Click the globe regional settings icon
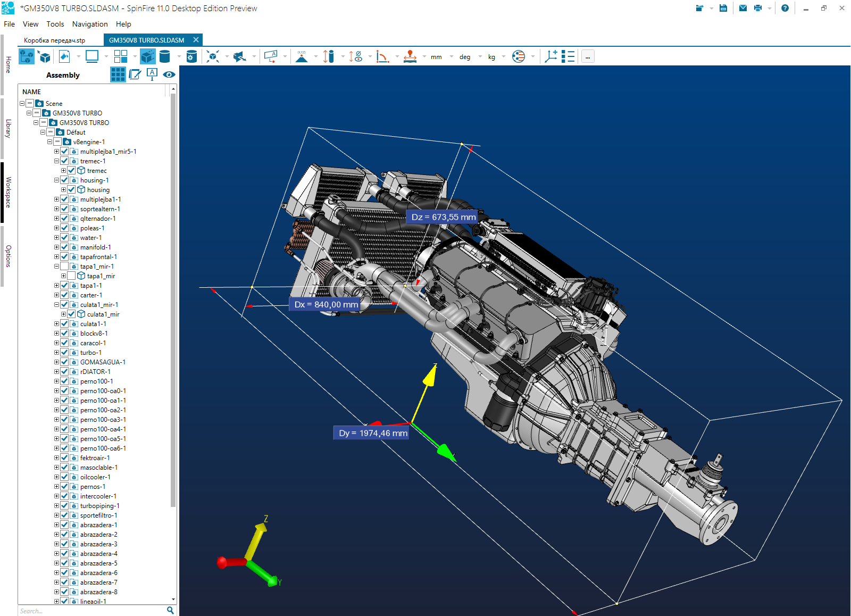 pyautogui.click(x=519, y=56)
